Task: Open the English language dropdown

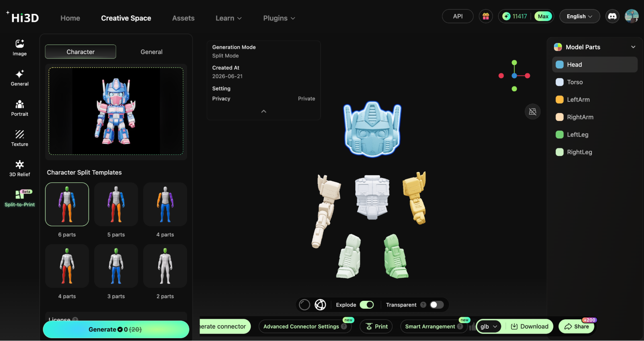Action: [x=579, y=16]
